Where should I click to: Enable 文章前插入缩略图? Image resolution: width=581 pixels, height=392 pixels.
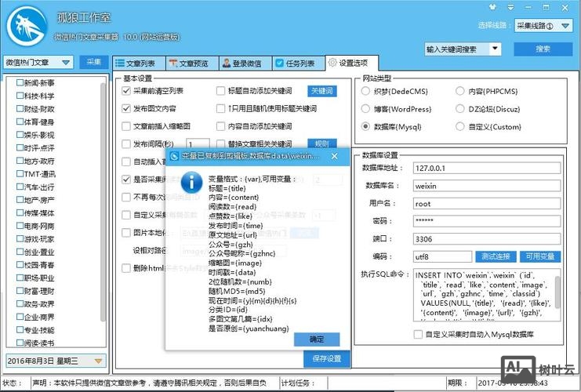click(126, 126)
